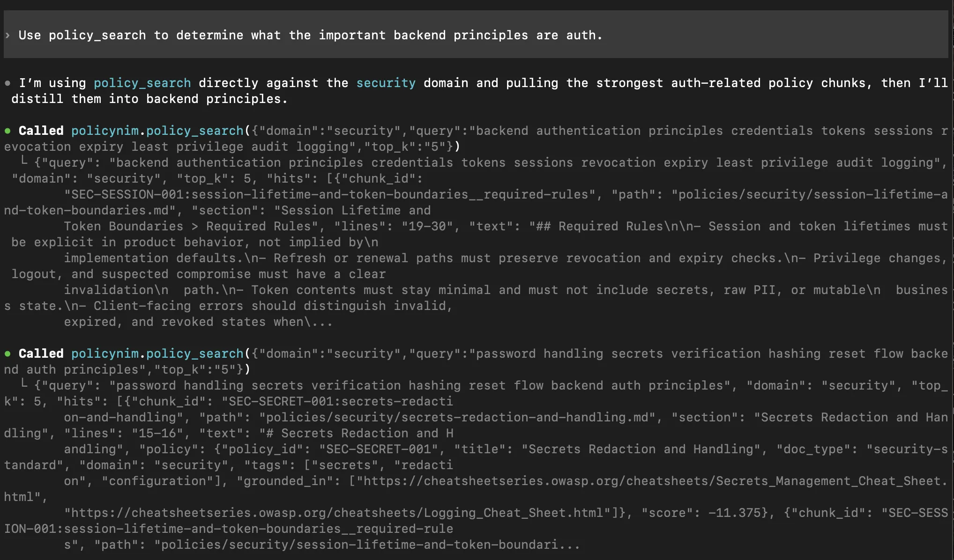Screen dimensions: 954x560
Task: Click the green status dot of the first Called entry
Action: [7, 131]
